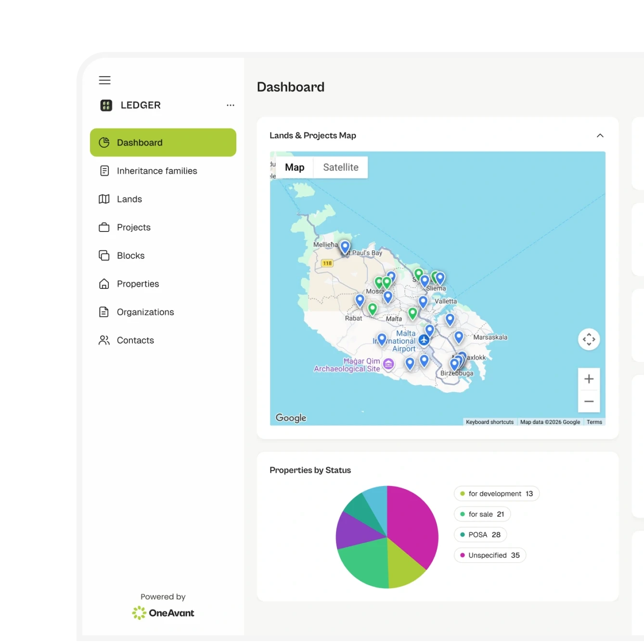
Task: Click the blue pin left of Rabat area
Action: point(360,300)
